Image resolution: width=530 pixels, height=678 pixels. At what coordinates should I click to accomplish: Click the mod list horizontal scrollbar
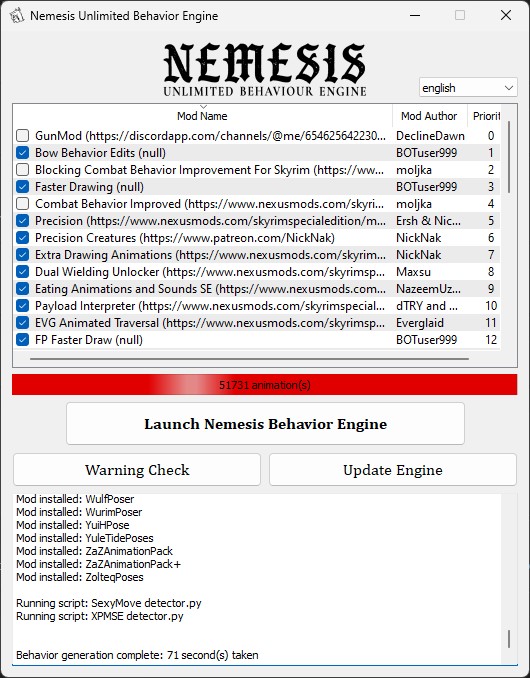249,358
